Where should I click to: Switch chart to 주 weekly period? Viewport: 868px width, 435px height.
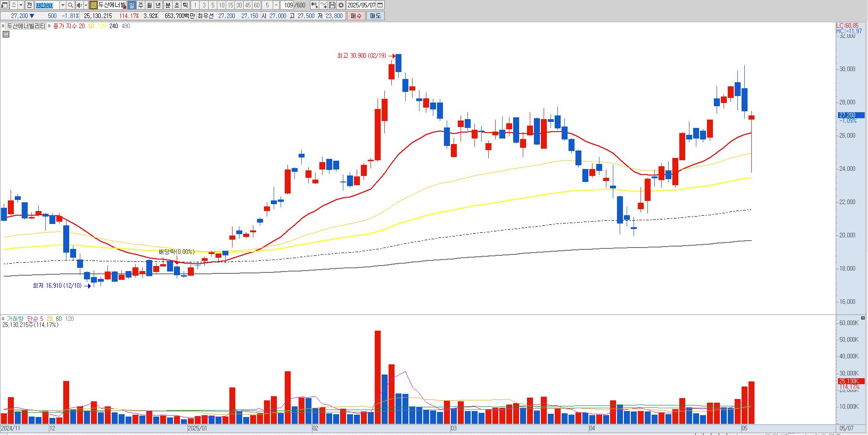coord(141,5)
